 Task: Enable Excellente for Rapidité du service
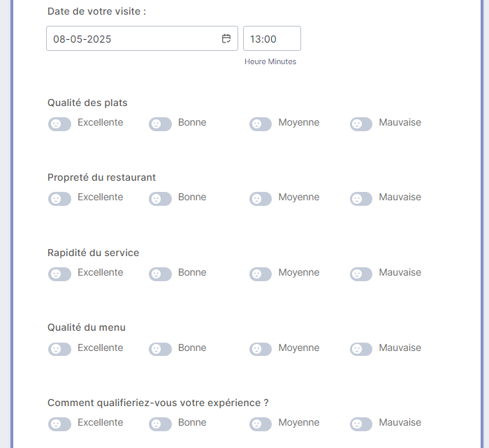click(60, 274)
